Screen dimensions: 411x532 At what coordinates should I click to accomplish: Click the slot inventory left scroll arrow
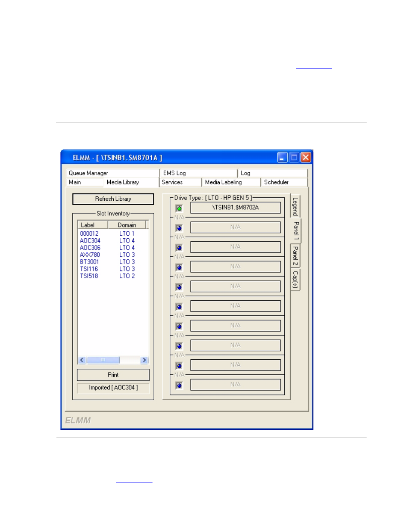pyautogui.click(x=82, y=360)
